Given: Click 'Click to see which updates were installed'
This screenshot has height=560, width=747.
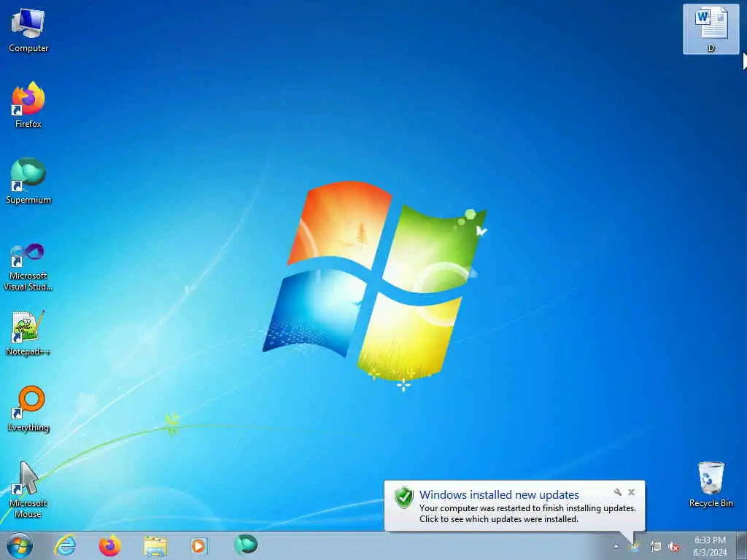Looking at the screenshot, I should (x=499, y=519).
